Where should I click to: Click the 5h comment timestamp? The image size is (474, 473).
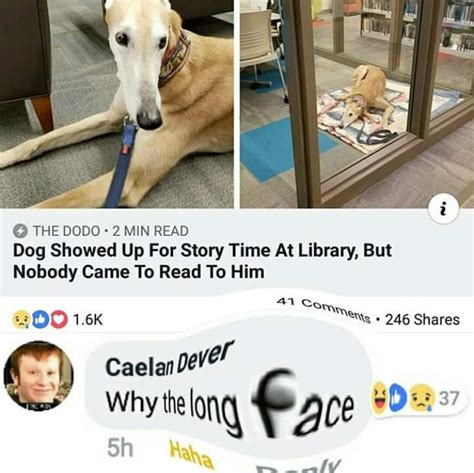point(120,448)
